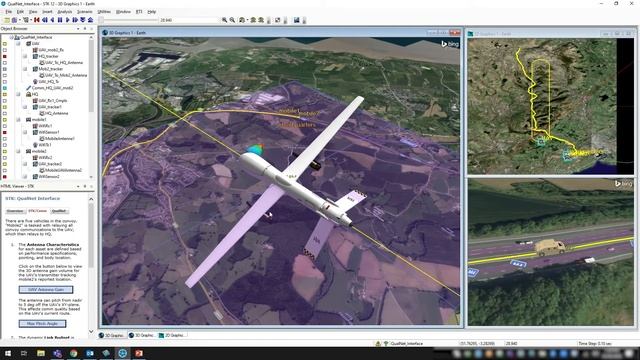The width and height of the screenshot is (640, 360).
Task: Toggle checkbox beside mobile2 row
Action: tap(4, 151)
